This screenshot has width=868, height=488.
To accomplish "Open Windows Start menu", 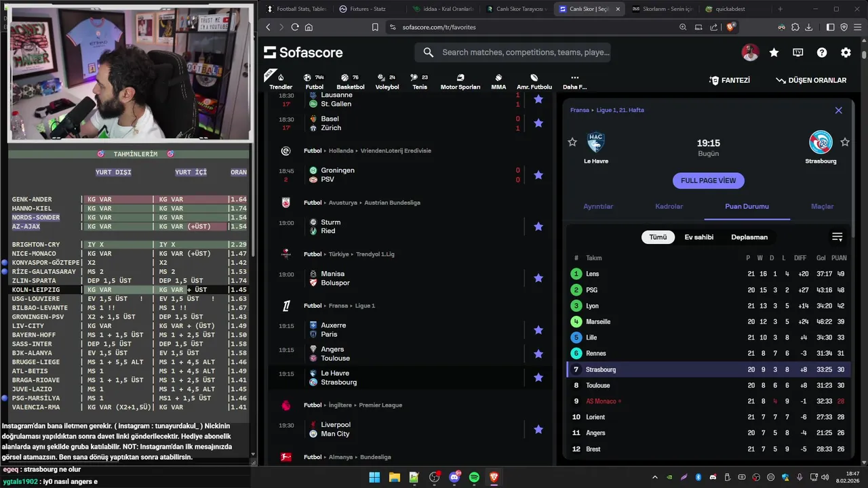I will point(374,477).
